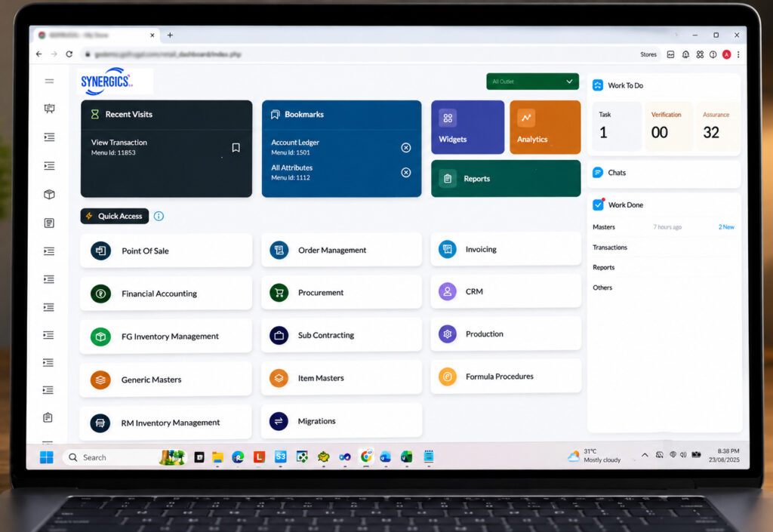The height and width of the screenshot is (532, 773).
Task: Click the Account Ledger bookmark entry
Action: tap(295, 147)
